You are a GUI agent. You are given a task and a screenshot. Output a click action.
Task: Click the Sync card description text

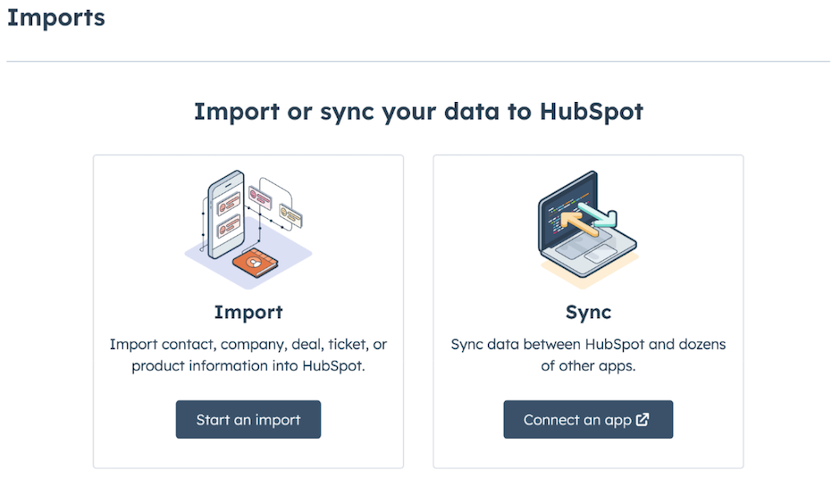pos(588,354)
